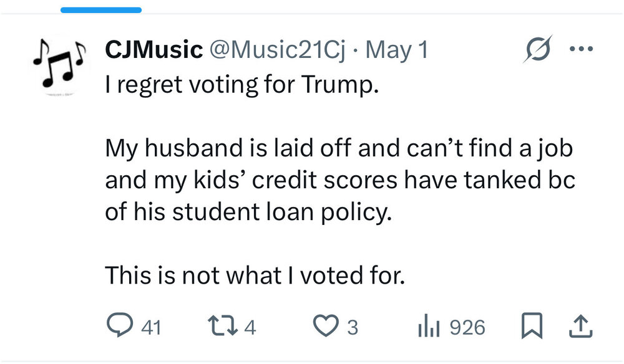This screenshot has height=364, width=624.
Task: Go to the CJMusic display name
Action: 154,50
